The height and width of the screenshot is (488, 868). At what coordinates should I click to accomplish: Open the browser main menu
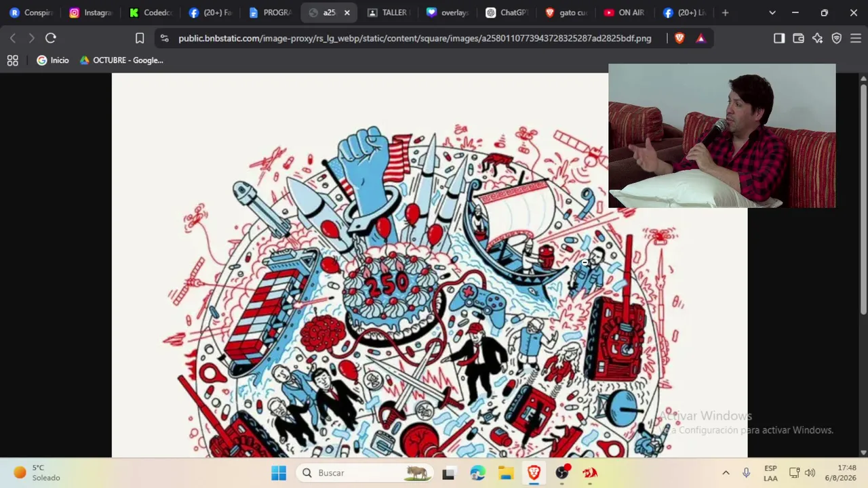pyautogui.click(x=855, y=38)
